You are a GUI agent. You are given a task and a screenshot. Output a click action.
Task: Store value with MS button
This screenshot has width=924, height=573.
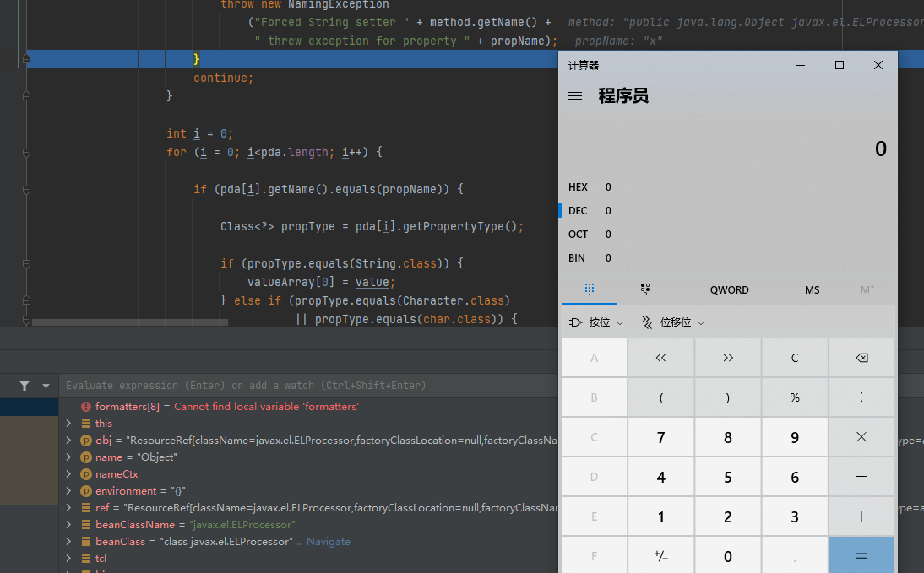click(x=812, y=289)
